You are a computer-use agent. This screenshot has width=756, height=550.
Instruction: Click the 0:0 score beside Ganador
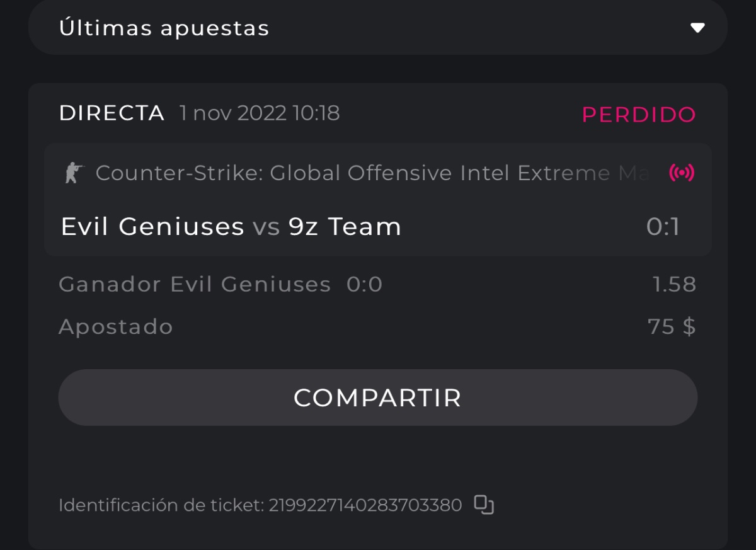pos(364,285)
